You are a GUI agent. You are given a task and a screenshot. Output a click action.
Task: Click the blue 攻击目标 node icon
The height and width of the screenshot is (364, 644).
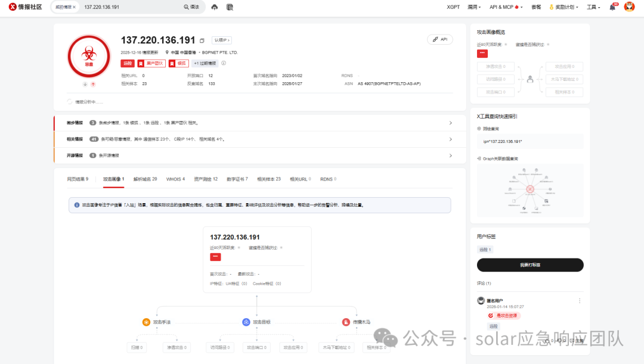pos(246,322)
